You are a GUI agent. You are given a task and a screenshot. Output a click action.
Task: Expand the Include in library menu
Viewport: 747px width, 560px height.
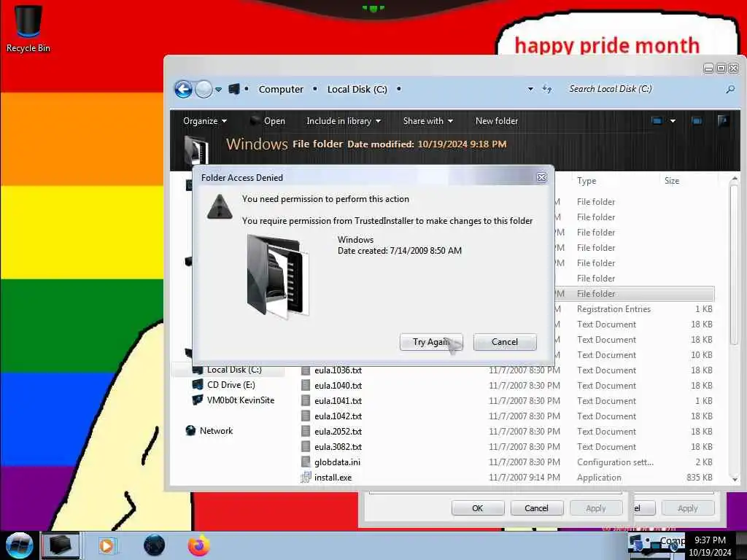(x=344, y=121)
